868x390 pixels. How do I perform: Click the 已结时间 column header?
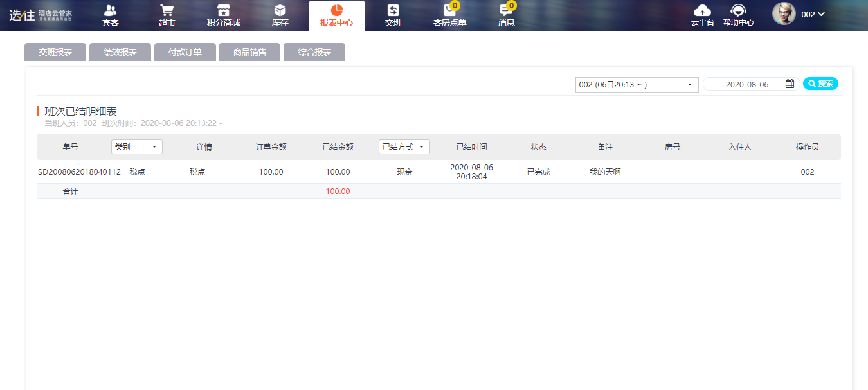click(471, 147)
